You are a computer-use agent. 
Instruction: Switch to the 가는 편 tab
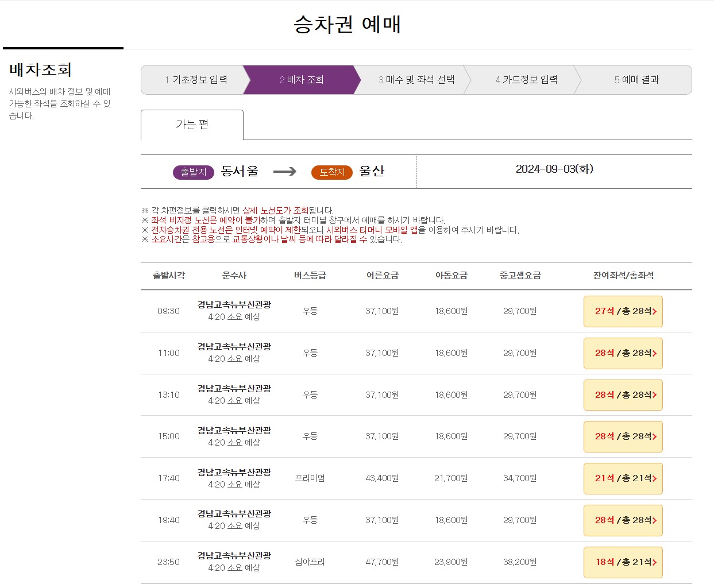191,125
